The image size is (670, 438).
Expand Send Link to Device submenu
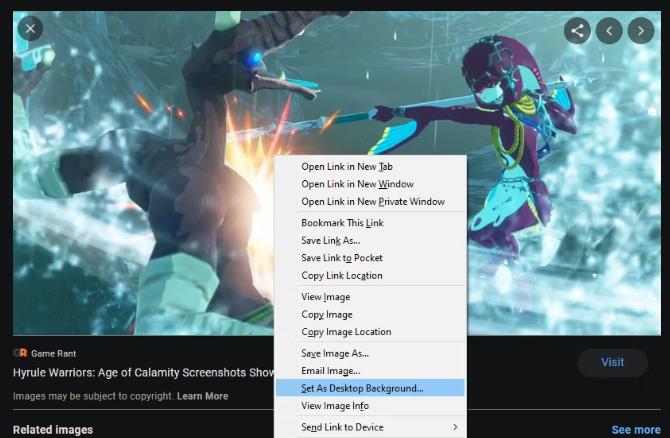370,427
